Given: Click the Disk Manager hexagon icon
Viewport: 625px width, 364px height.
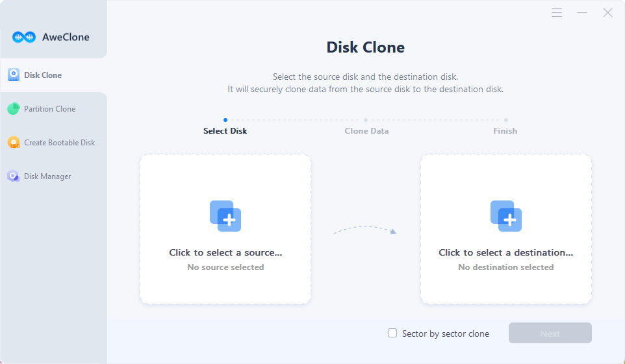Looking at the screenshot, I should tap(14, 176).
